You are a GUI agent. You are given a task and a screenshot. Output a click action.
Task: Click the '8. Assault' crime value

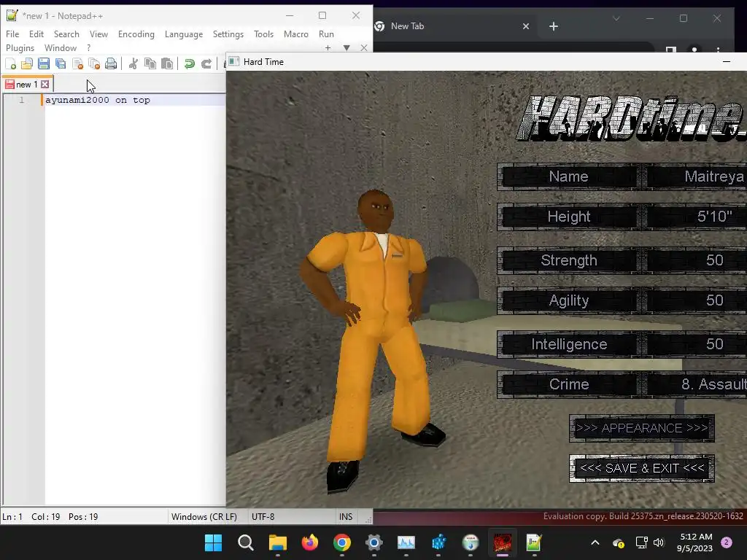(713, 384)
